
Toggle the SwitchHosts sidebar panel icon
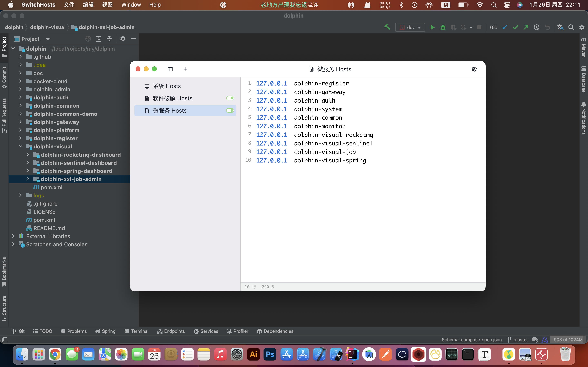170,69
